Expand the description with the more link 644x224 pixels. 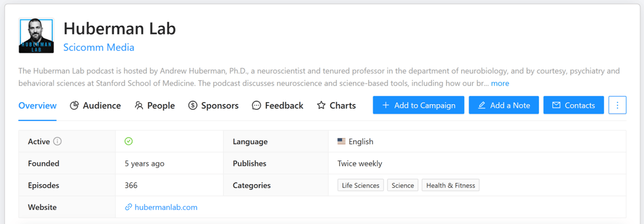[500, 83]
